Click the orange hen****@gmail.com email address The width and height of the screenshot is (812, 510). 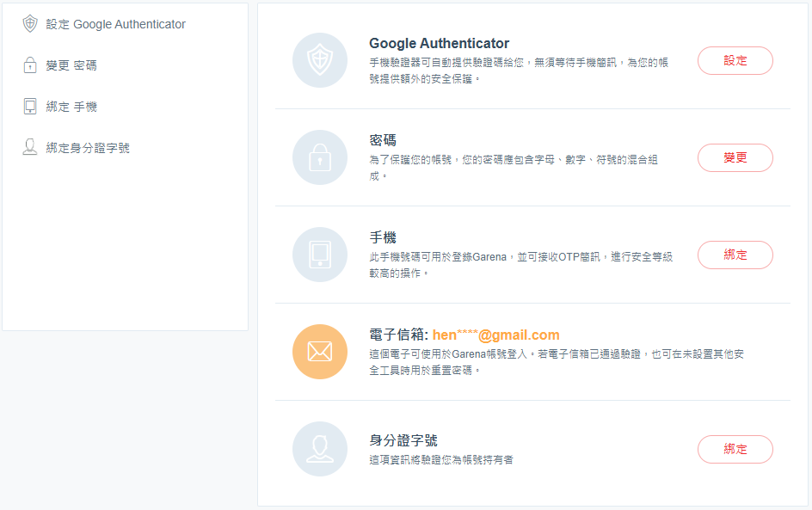pos(495,335)
